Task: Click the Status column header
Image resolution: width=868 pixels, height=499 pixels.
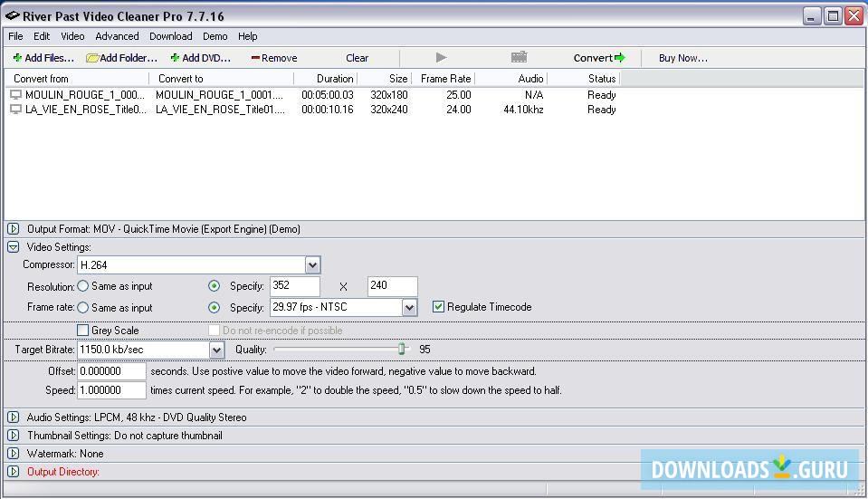Action: coord(584,79)
